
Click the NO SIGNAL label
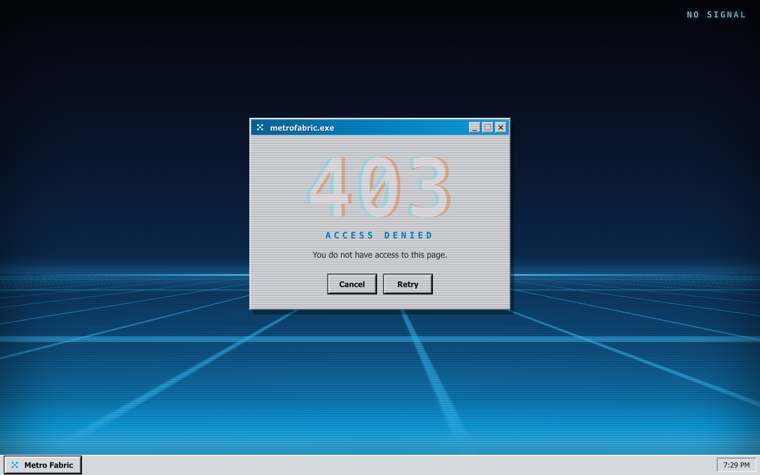pyautogui.click(x=716, y=15)
